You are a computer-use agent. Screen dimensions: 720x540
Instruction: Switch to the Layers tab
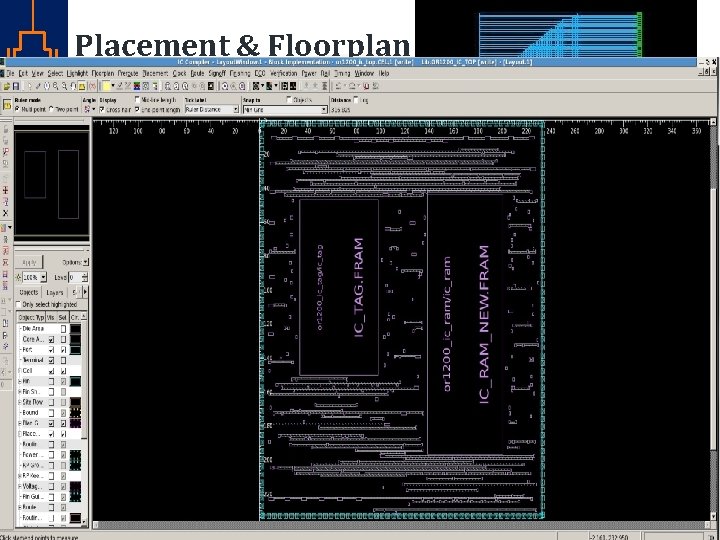(x=55, y=292)
